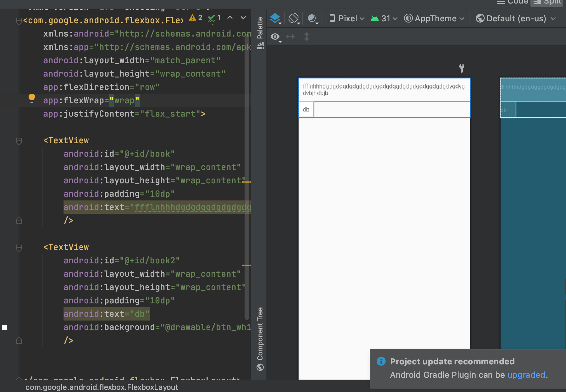Click the white drawable gutter swatch

point(4,328)
